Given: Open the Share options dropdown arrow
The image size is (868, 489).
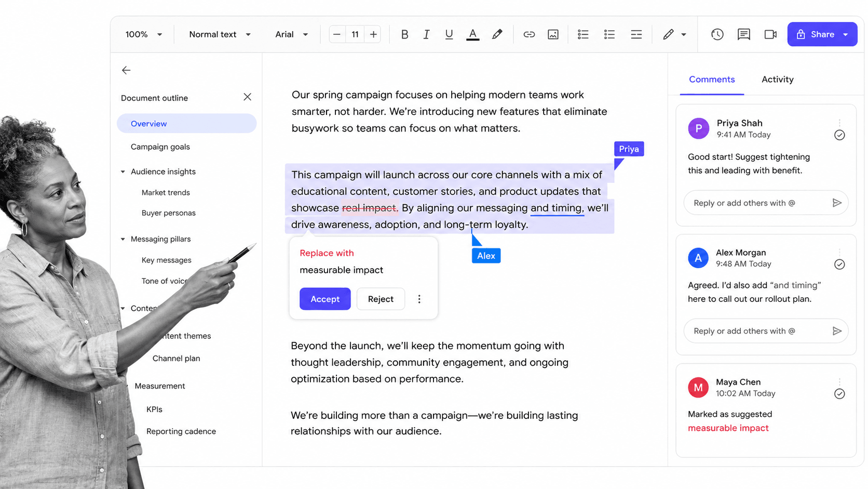Looking at the screenshot, I should coord(846,34).
